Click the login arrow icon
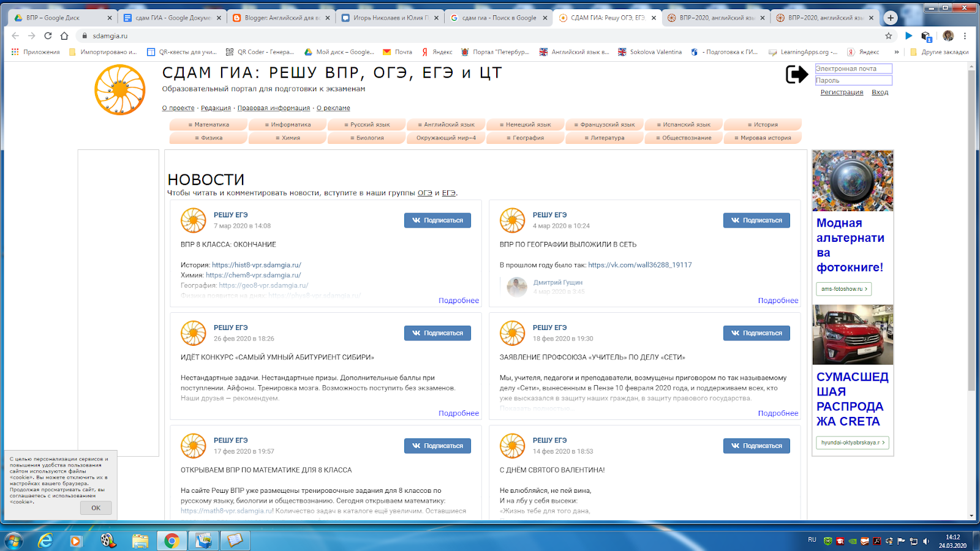The width and height of the screenshot is (980, 551). (x=797, y=75)
